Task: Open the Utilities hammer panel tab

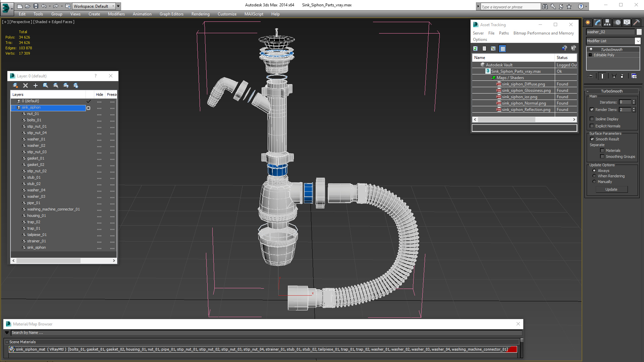Action: (636, 22)
